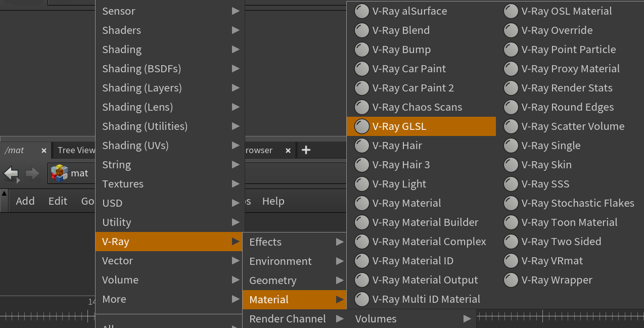Choose V-Ray Two Sided

570,242
